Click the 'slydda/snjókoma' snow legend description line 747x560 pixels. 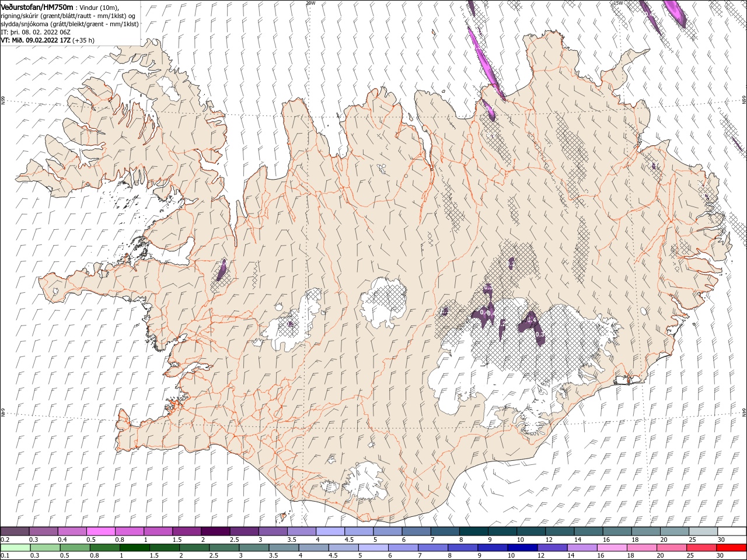pos(70,24)
